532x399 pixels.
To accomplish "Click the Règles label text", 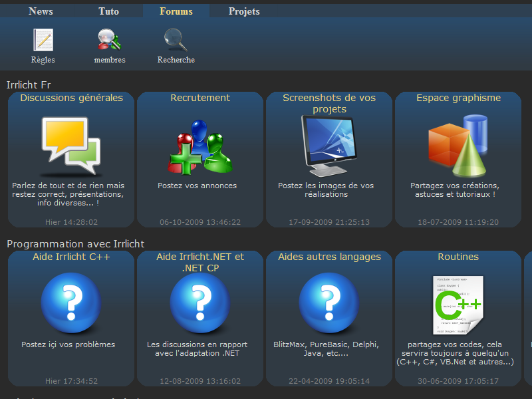I will (43, 60).
